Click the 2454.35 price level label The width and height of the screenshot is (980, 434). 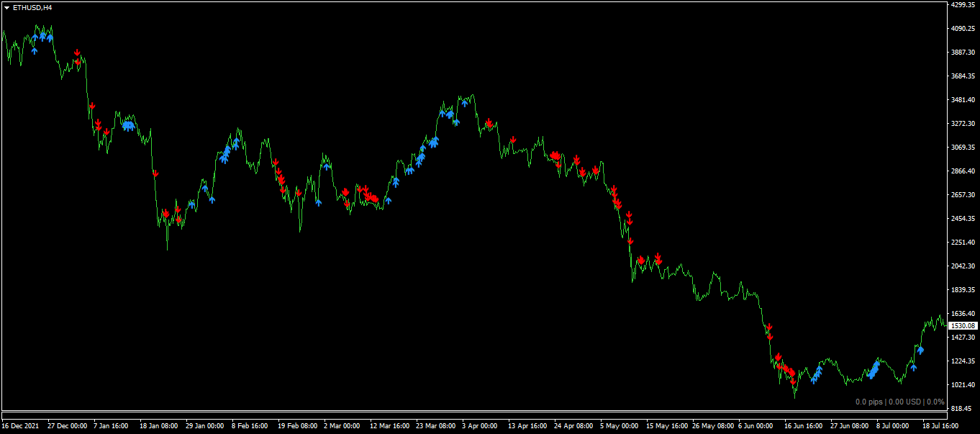pos(963,219)
